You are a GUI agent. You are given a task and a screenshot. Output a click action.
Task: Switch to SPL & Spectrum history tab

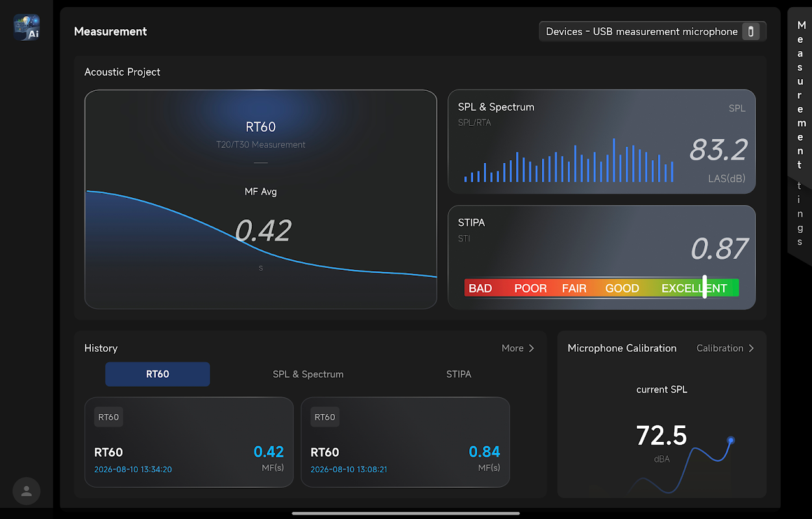(308, 374)
